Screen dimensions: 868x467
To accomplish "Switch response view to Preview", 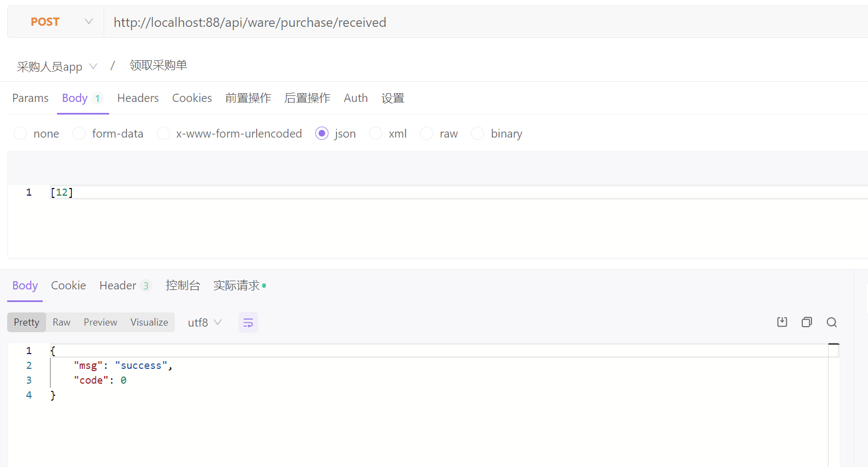I will click(100, 322).
